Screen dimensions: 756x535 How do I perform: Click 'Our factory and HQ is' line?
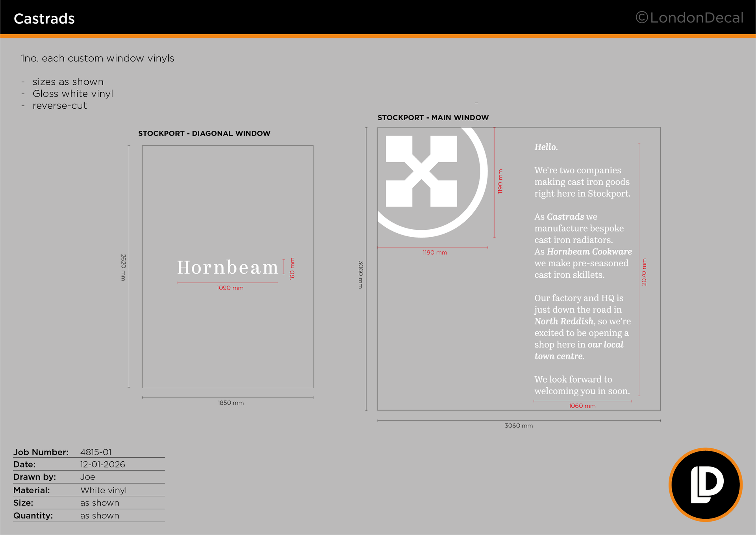tap(579, 298)
